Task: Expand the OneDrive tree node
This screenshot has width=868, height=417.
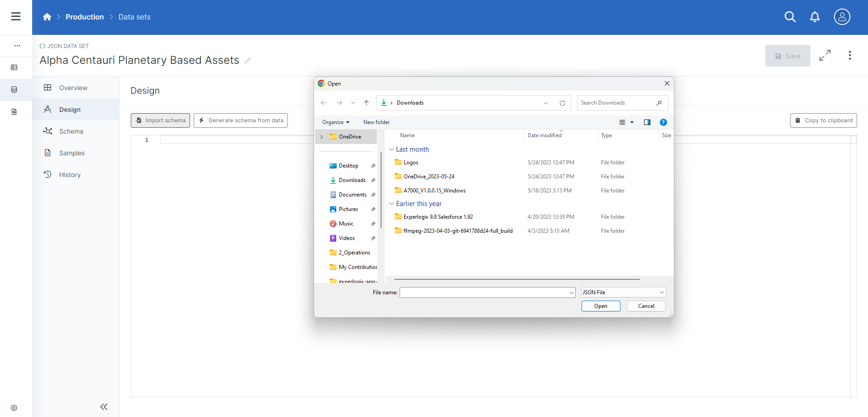Action: click(322, 137)
